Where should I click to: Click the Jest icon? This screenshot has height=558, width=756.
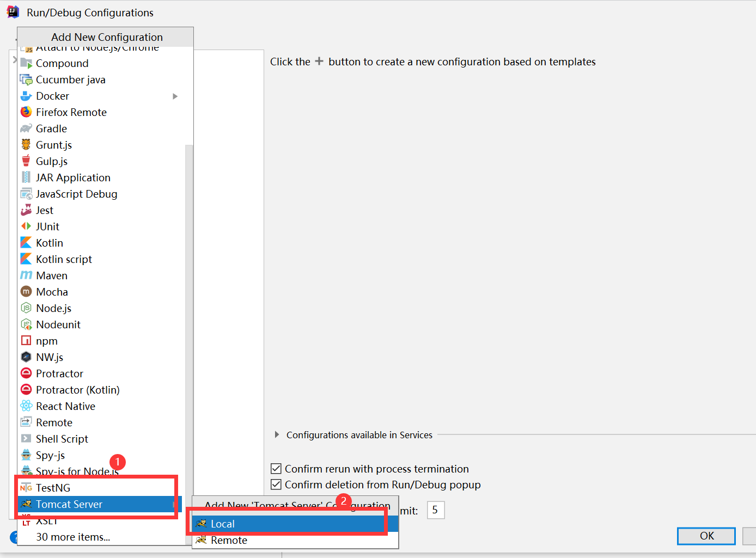click(x=26, y=210)
